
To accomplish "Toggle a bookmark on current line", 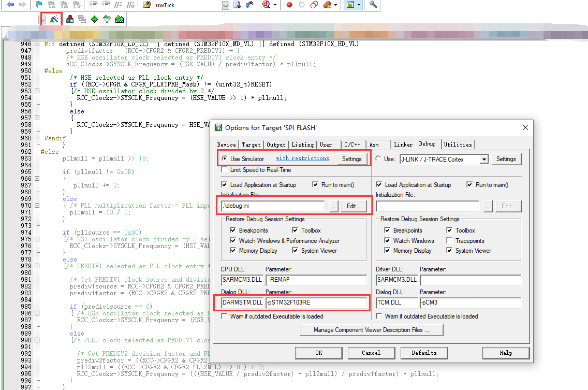I will click(39, 5).
